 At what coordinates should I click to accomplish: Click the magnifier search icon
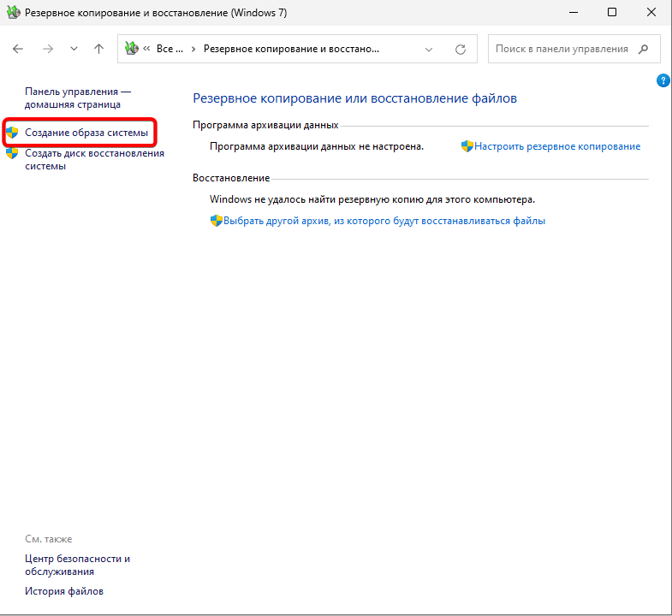(643, 49)
